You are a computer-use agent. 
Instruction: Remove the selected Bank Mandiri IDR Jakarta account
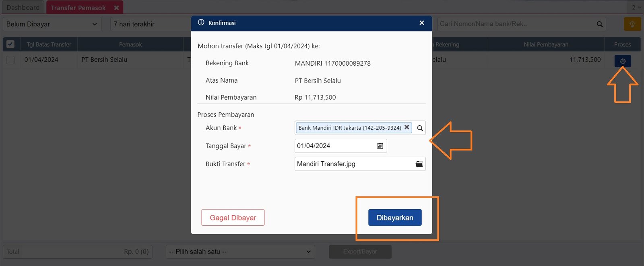407,127
